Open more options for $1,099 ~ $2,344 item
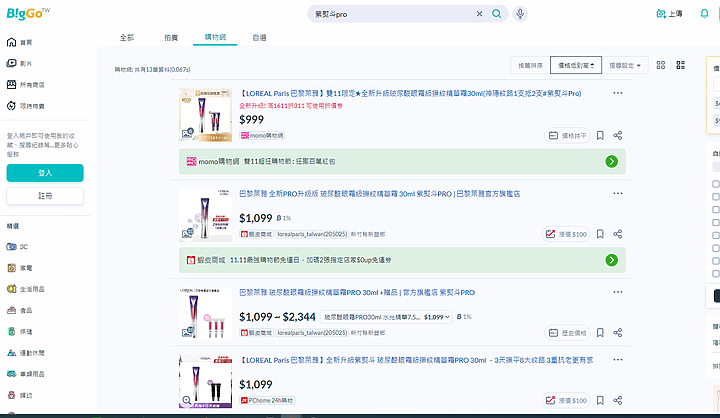 click(618, 292)
